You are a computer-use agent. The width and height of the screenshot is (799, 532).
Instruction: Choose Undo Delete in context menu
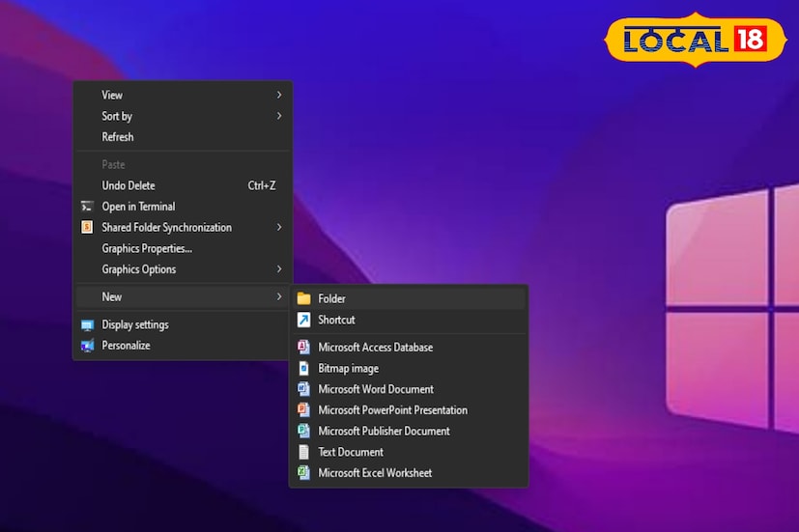(128, 185)
